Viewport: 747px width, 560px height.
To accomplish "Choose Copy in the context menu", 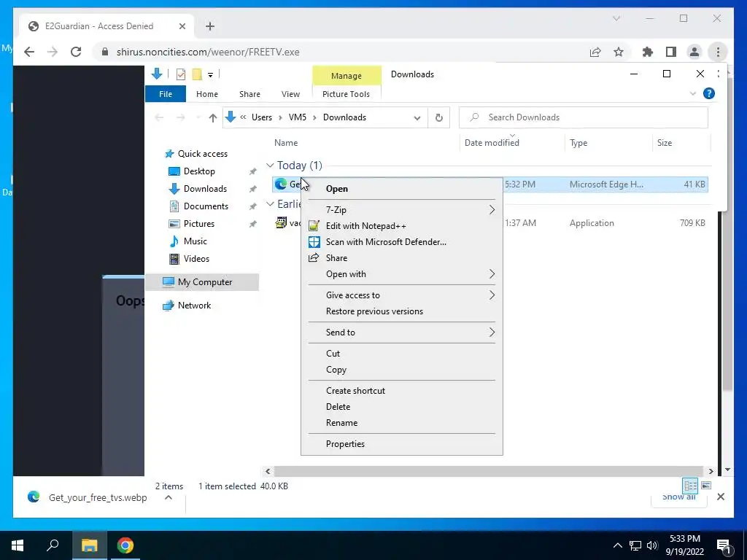I will point(402,370).
